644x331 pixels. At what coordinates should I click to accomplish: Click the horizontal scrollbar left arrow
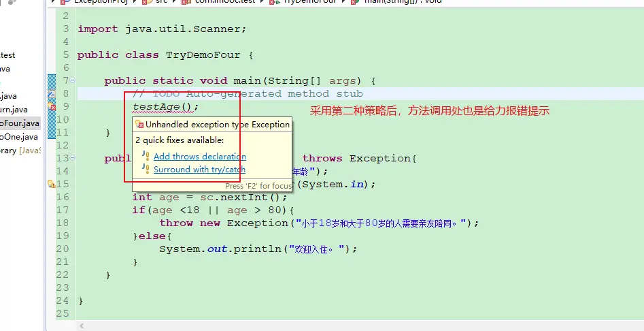coord(82,326)
